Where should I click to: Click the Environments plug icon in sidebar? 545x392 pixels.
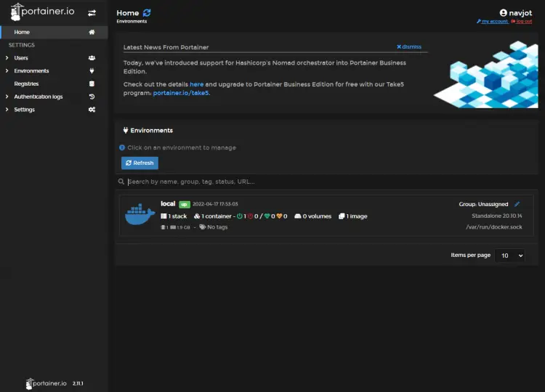point(92,71)
